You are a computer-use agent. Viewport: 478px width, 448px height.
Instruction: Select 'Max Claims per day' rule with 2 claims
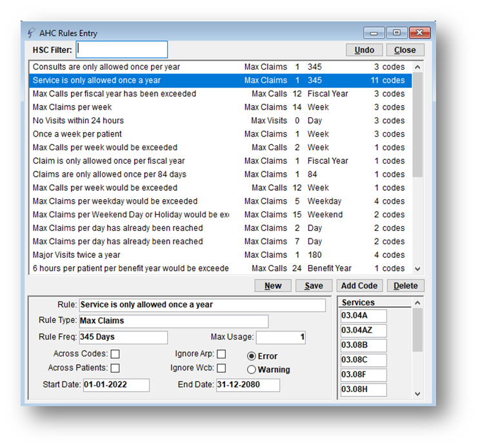221,228
